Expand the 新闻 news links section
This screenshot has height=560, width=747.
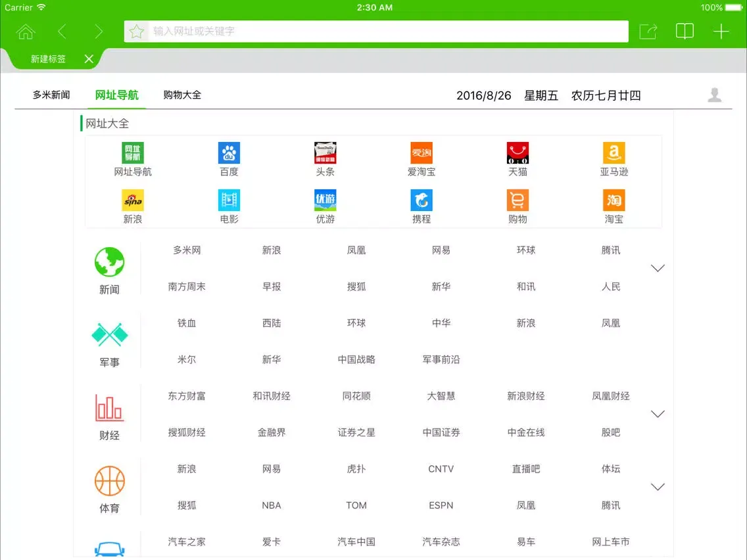click(657, 268)
